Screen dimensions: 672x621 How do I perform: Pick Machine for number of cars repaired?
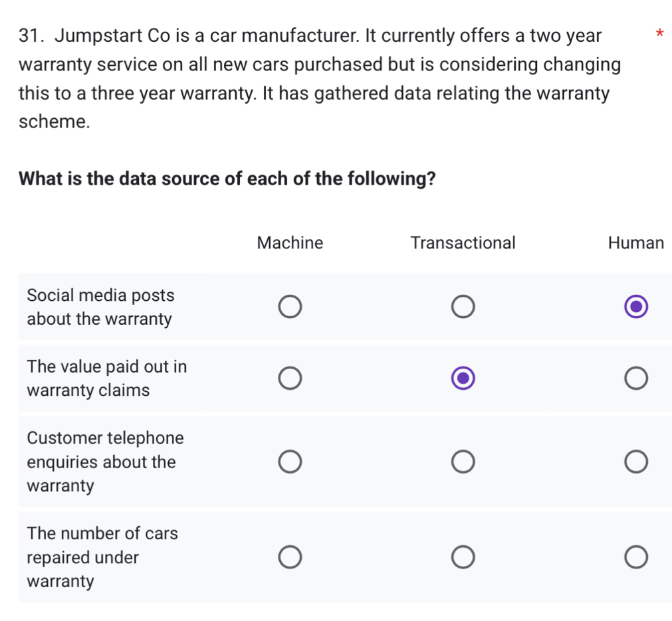pyautogui.click(x=290, y=557)
